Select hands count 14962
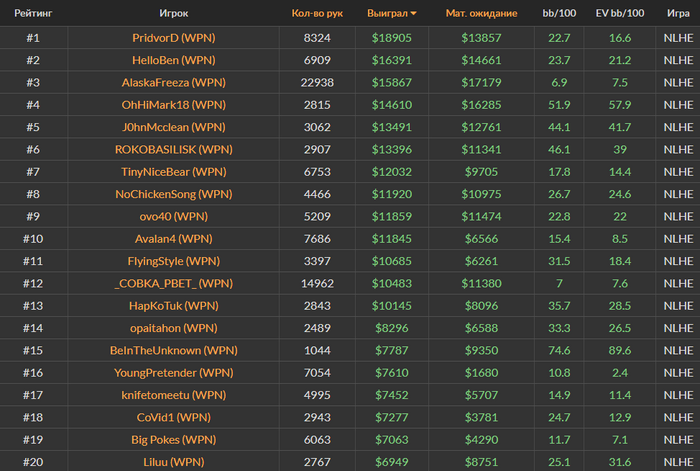Image resolution: width=700 pixels, height=471 pixels. click(317, 283)
